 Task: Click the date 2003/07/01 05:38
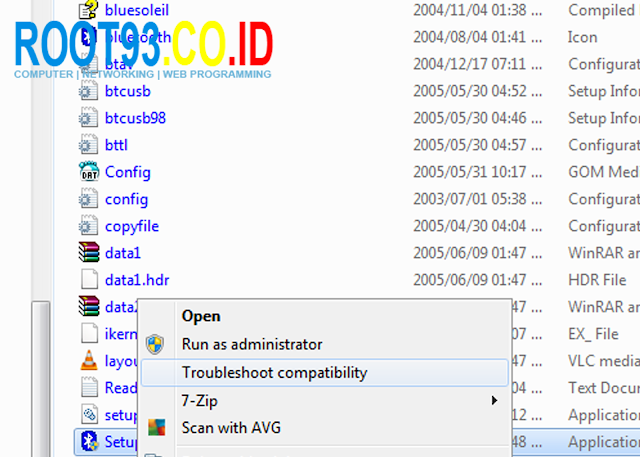tap(478, 199)
